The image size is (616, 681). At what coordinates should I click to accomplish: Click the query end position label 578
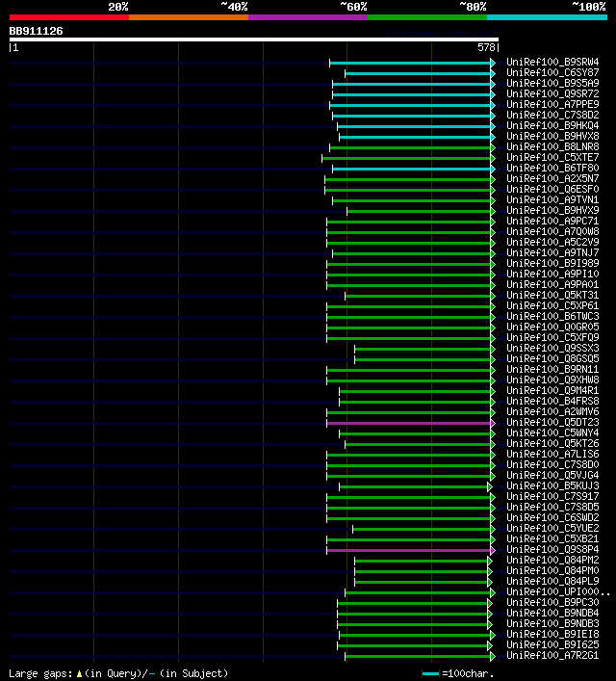(486, 47)
